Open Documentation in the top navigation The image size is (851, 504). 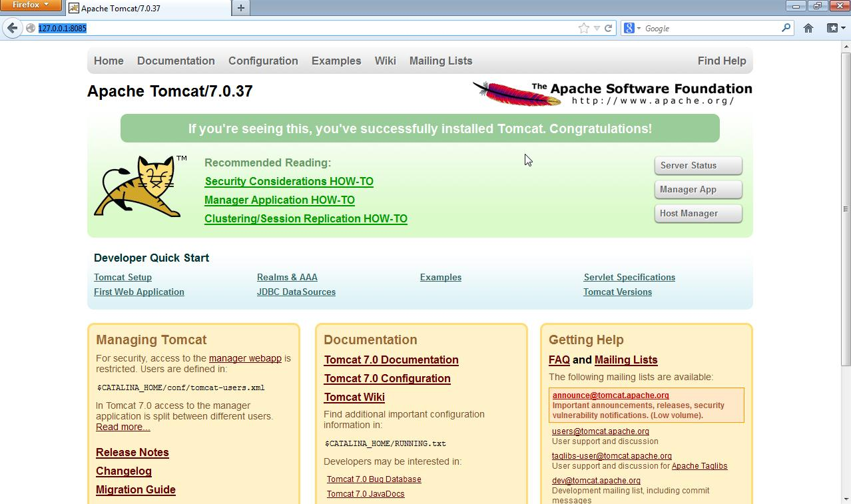(176, 61)
